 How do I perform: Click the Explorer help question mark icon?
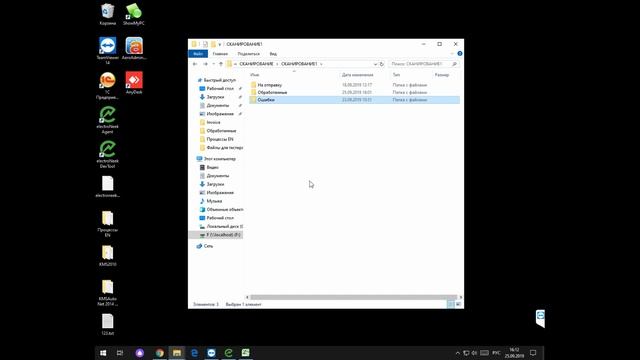coord(460,53)
